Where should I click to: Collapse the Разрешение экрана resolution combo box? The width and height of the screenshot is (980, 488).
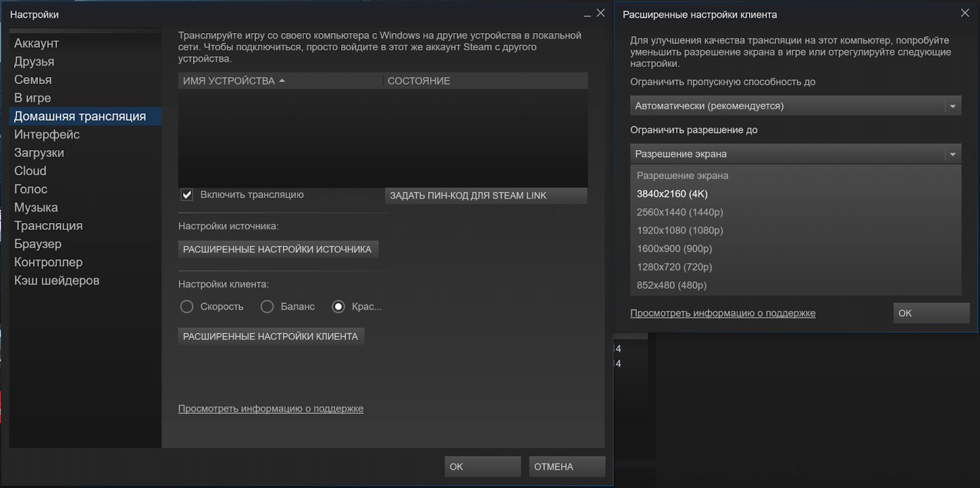pyautogui.click(x=796, y=154)
